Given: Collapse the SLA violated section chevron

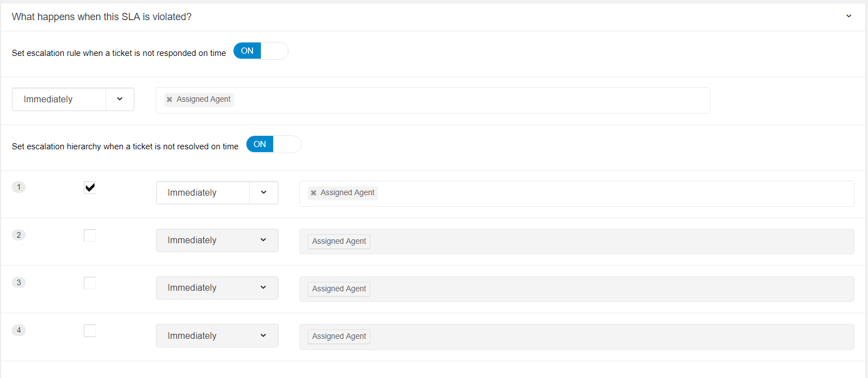Looking at the screenshot, I should (x=848, y=16).
